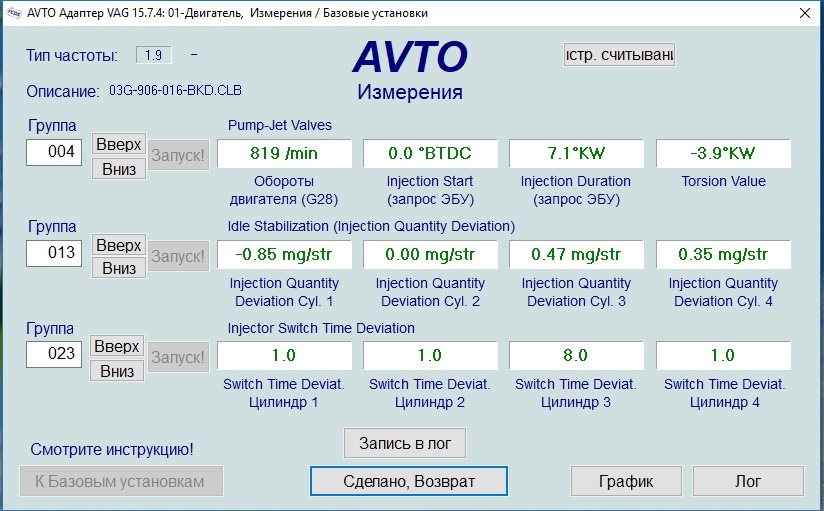The width and height of the screenshot is (824, 511).
Task: Click the Сделано, Возврат button
Action: pos(409,481)
